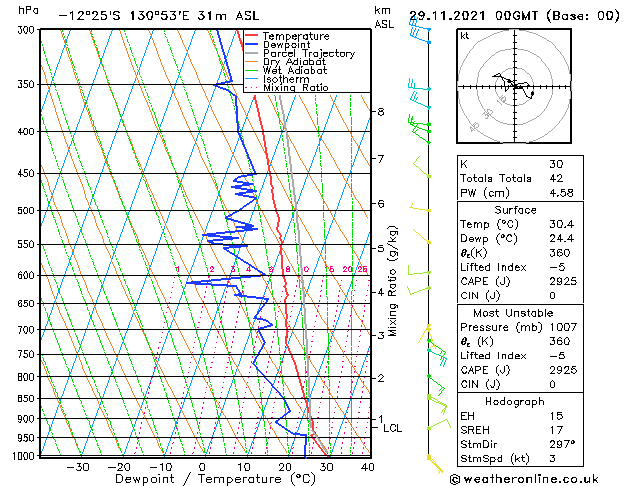Click the Dewpoint / Temperature (°C) axis title

[215, 479]
